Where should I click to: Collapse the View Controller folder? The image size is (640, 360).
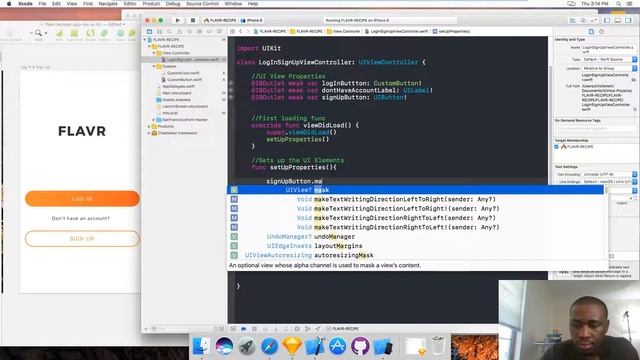coord(154,53)
